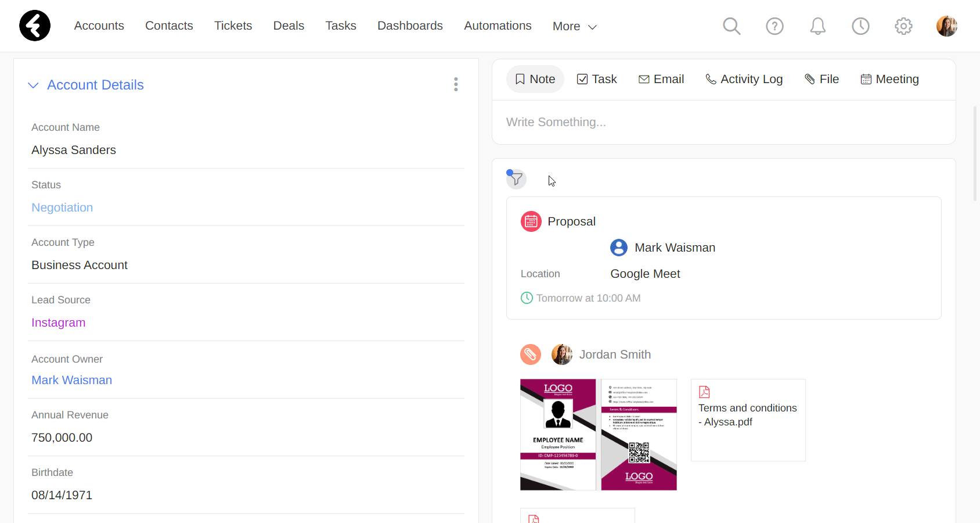Switch to the Email tab
Viewport: 980px width, 523px height.
pos(661,79)
